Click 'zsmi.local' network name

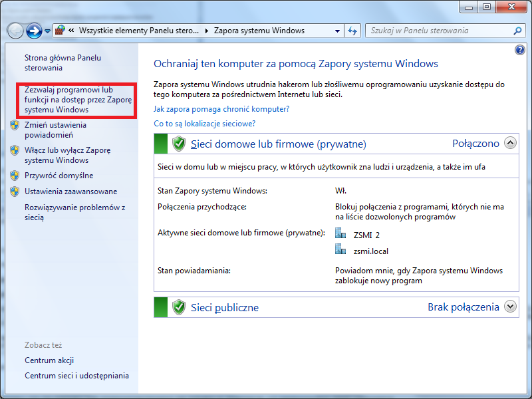[x=371, y=251]
